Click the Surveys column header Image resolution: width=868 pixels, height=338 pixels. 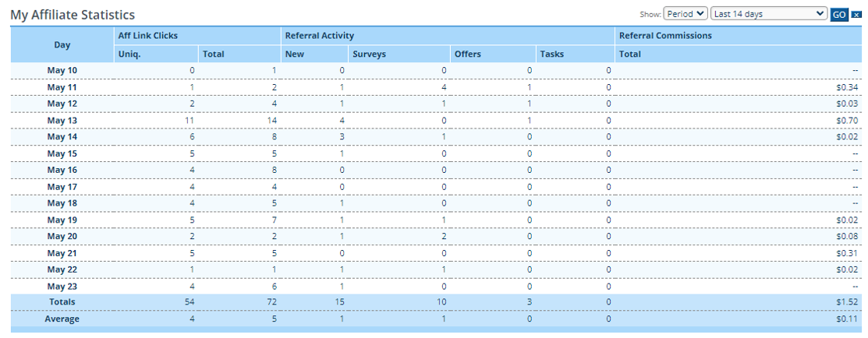[x=369, y=55]
